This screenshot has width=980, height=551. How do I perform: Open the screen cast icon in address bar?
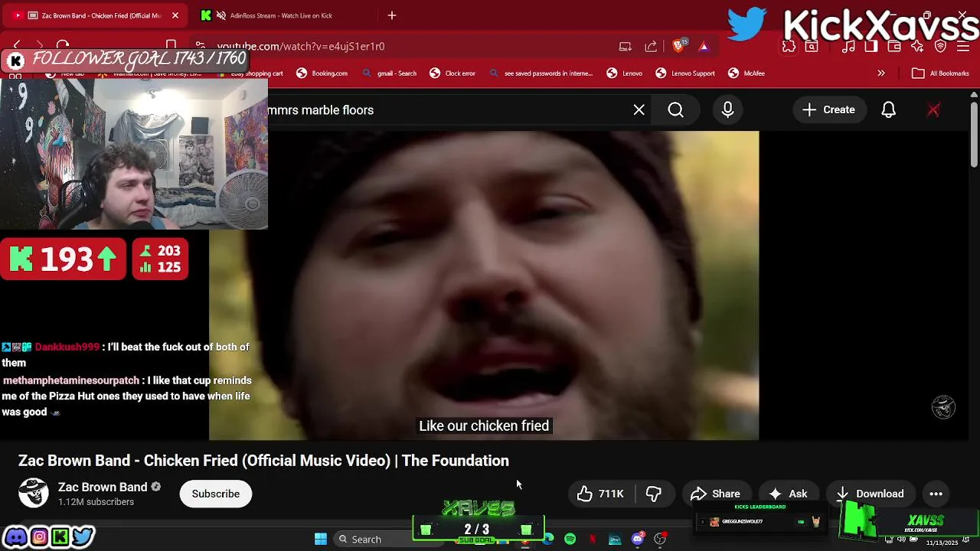626,46
